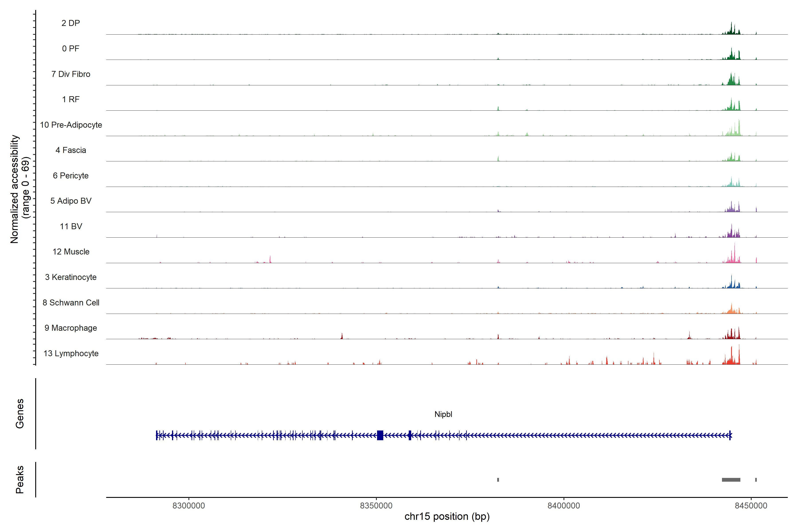Click the wide gray peak bar
Viewport: 798px width, 532px height.
click(731, 480)
